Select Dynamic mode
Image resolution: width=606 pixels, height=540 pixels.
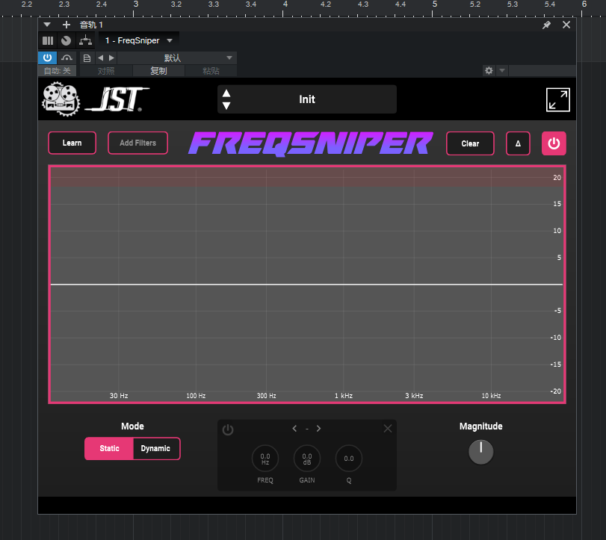coord(156,449)
